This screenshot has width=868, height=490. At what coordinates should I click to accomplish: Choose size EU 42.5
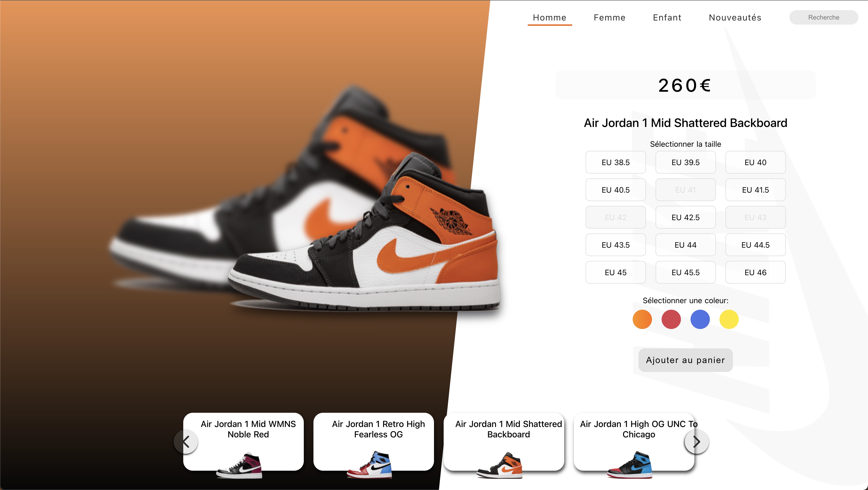click(686, 217)
